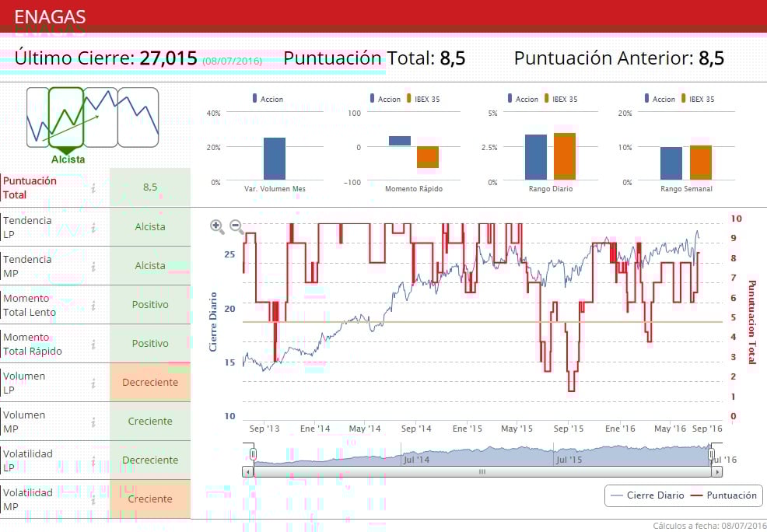Click orange IBEX 35 bar in Rango Semanal

point(700,163)
